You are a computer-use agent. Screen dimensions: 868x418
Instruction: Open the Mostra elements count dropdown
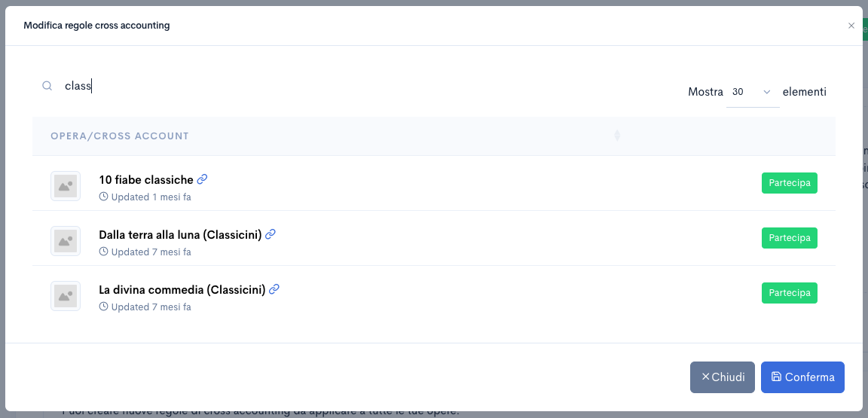752,92
